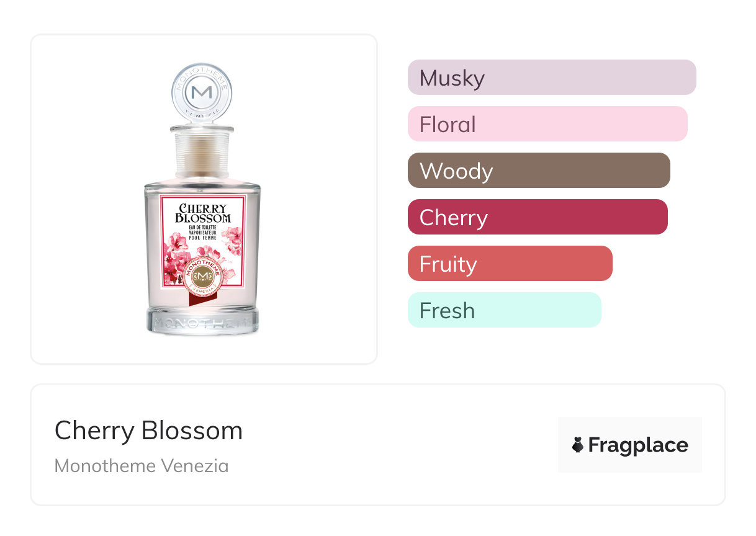Click the Fragplace logo text
The height and width of the screenshot is (536, 756).
[638, 445]
